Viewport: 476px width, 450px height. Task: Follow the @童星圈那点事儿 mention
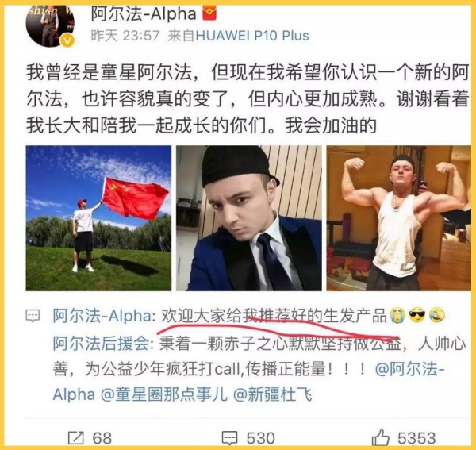[164, 394]
